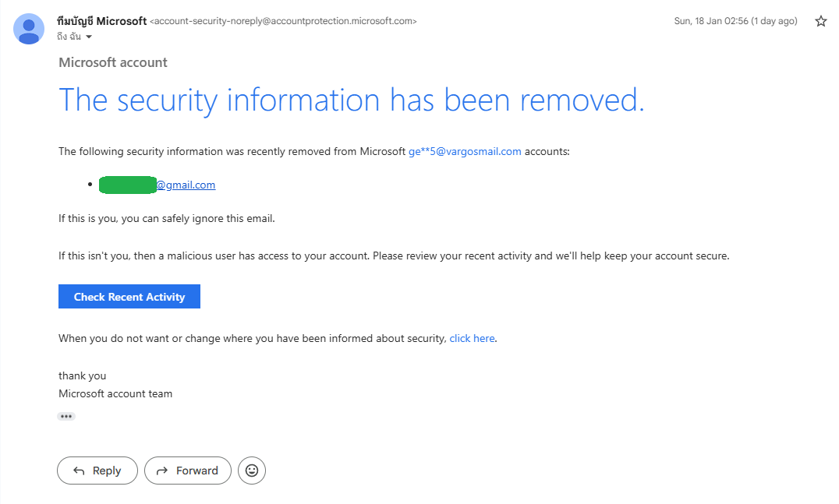Show trimmed content ellipsis

[66, 416]
